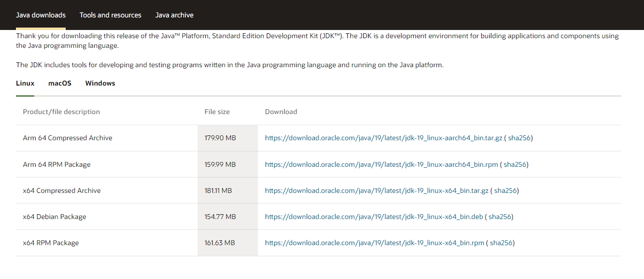This screenshot has height=279, width=644.
Task: Download jdk-19_linux-x64_bin.tar.gz link
Action: coord(377,191)
